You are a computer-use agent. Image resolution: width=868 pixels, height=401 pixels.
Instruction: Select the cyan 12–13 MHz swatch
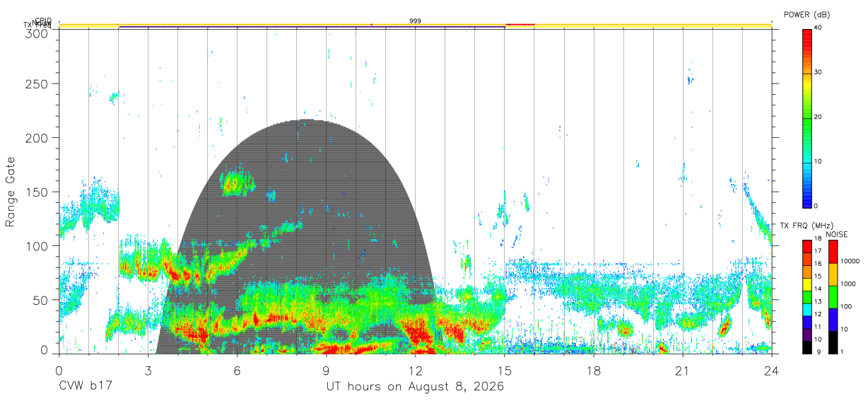point(807,310)
